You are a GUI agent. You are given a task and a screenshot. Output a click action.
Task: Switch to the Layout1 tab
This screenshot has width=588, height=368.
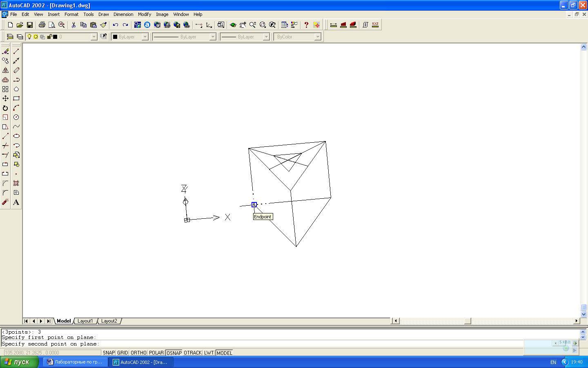(85, 321)
